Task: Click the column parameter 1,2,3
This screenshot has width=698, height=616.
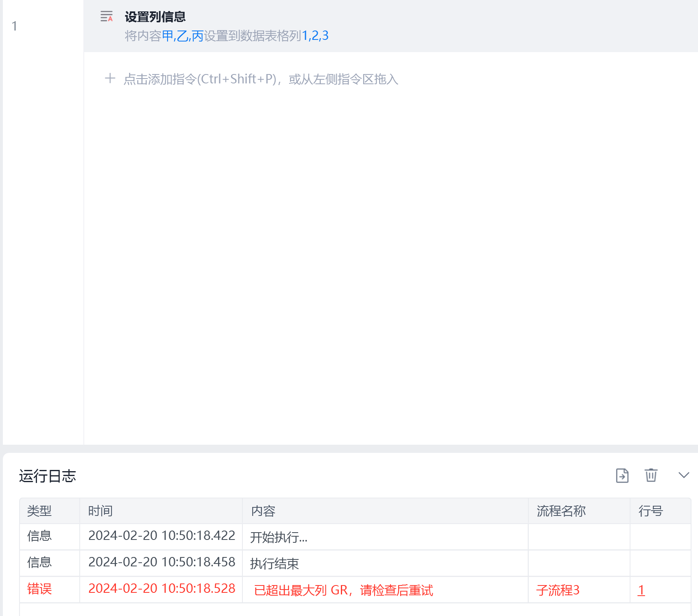Action: tap(315, 36)
